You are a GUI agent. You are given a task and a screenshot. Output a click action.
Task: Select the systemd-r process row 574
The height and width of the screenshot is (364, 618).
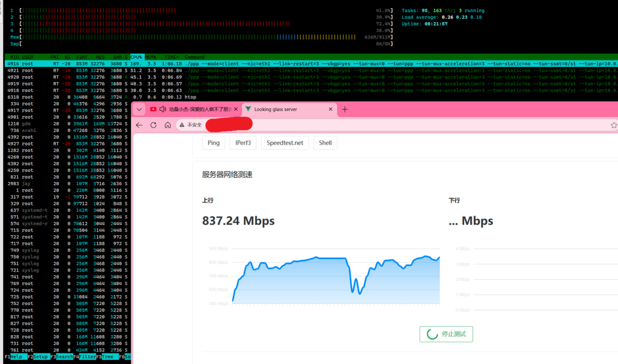tap(68, 224)
